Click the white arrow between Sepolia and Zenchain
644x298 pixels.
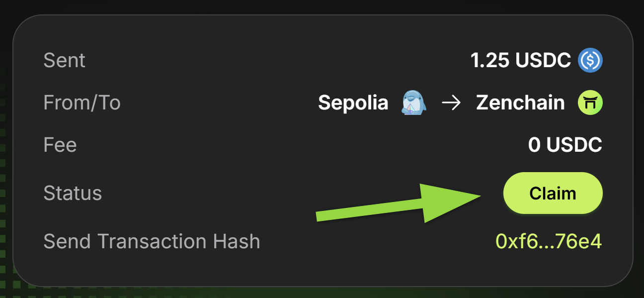tap(451, 103)
